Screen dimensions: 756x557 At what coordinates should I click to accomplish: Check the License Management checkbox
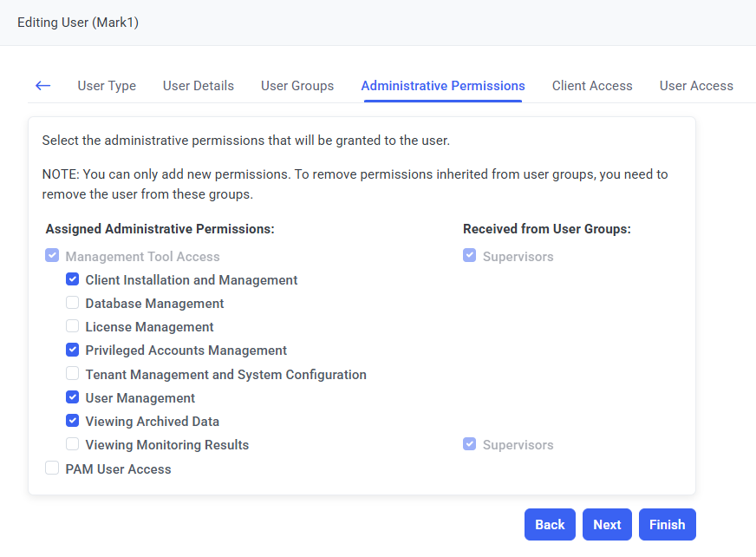(x=73, y=327)
